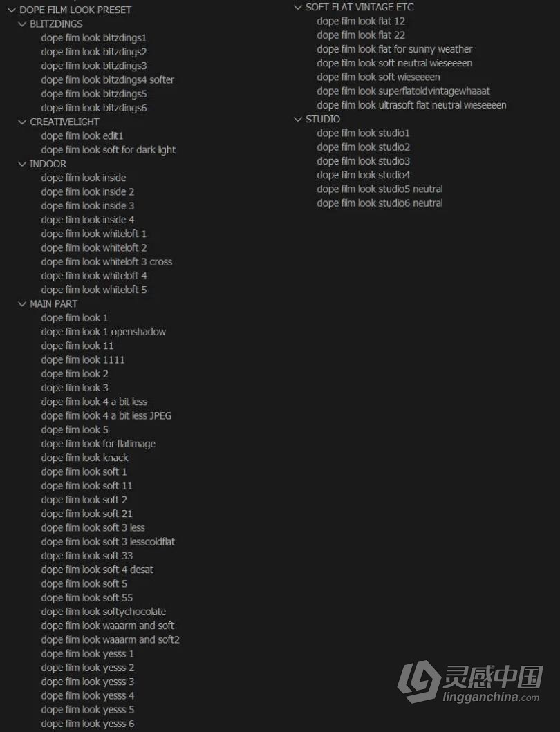Select preset dope film look blitzdings4 softer
Screen dimensions: 560x732
[x=107, y=79]
